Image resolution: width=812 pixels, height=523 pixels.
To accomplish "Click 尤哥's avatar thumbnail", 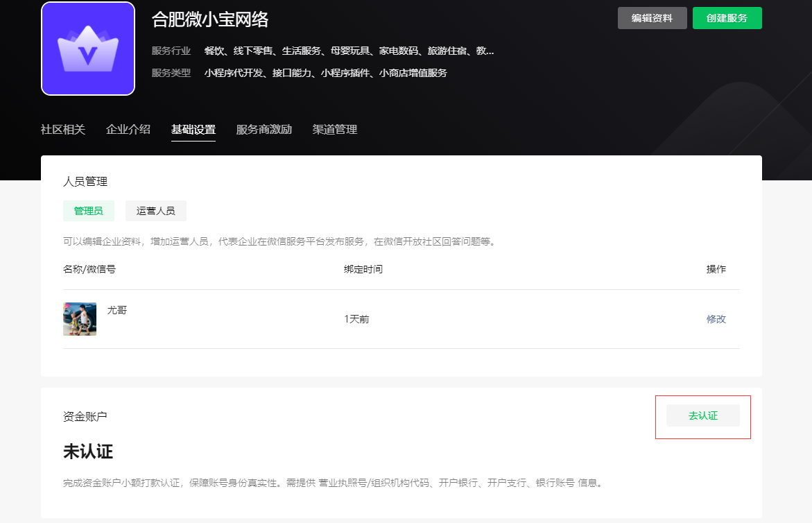I will click(x=80, y=319).
